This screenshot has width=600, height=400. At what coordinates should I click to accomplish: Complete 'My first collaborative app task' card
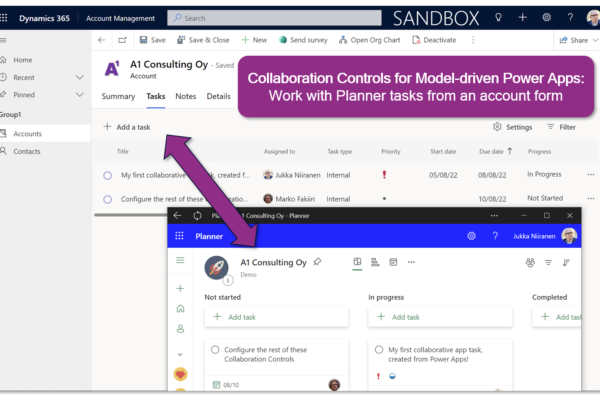[380, 349]
